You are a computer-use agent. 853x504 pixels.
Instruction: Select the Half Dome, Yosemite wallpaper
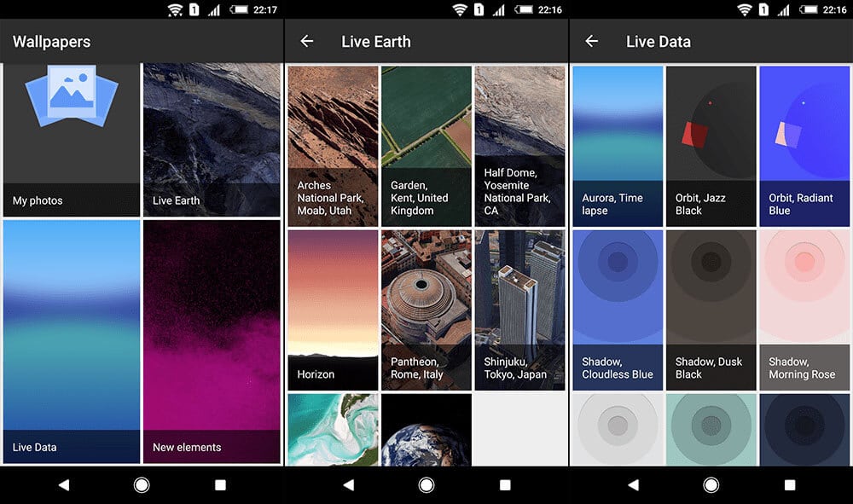coord(520,146)
